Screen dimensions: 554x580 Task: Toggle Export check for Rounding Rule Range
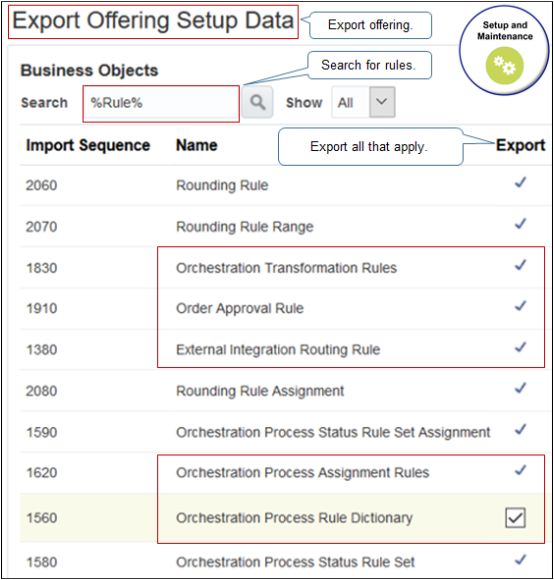520,224
